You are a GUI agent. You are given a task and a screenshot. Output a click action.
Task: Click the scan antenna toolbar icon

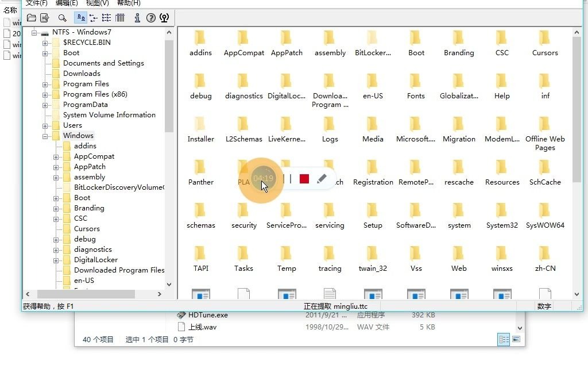[x=164, y=18]
